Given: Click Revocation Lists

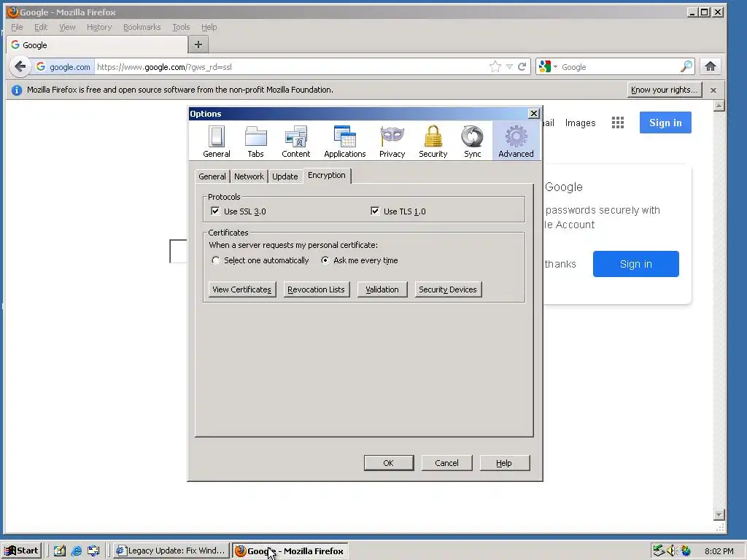Looking at the screenshot, I should (x=317, y=289).
